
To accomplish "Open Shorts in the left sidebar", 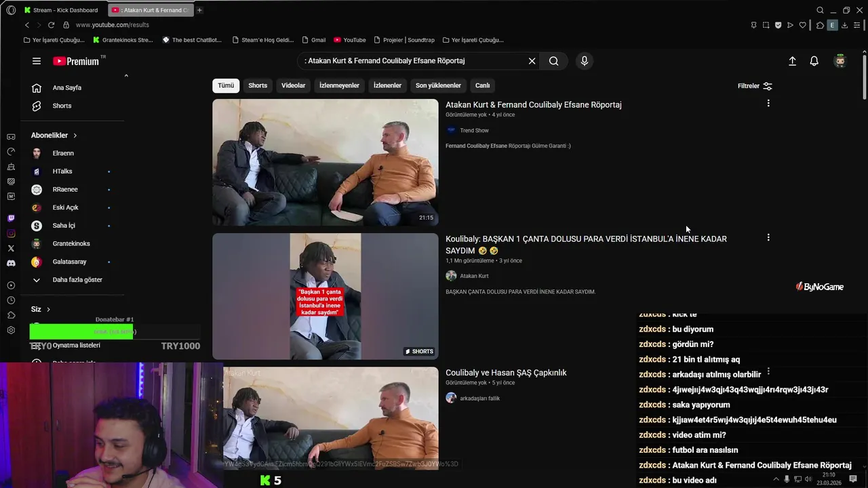I will 62,106.
